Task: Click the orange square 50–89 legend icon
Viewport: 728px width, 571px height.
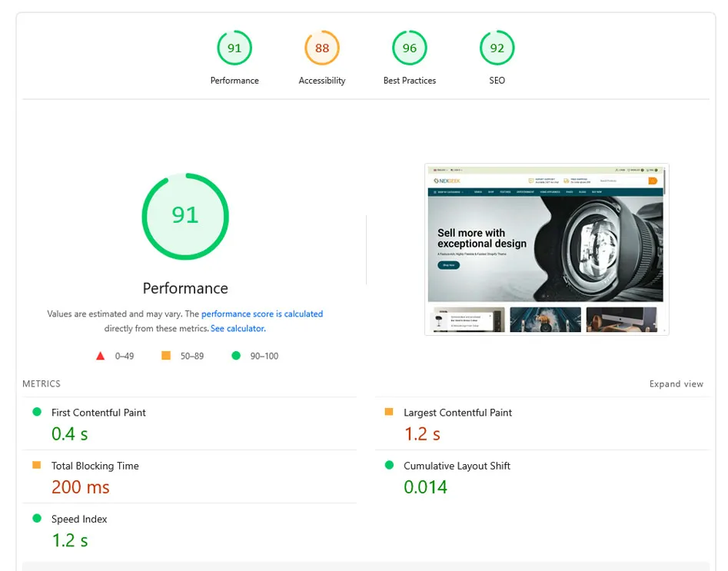Action: pos(165,356)
